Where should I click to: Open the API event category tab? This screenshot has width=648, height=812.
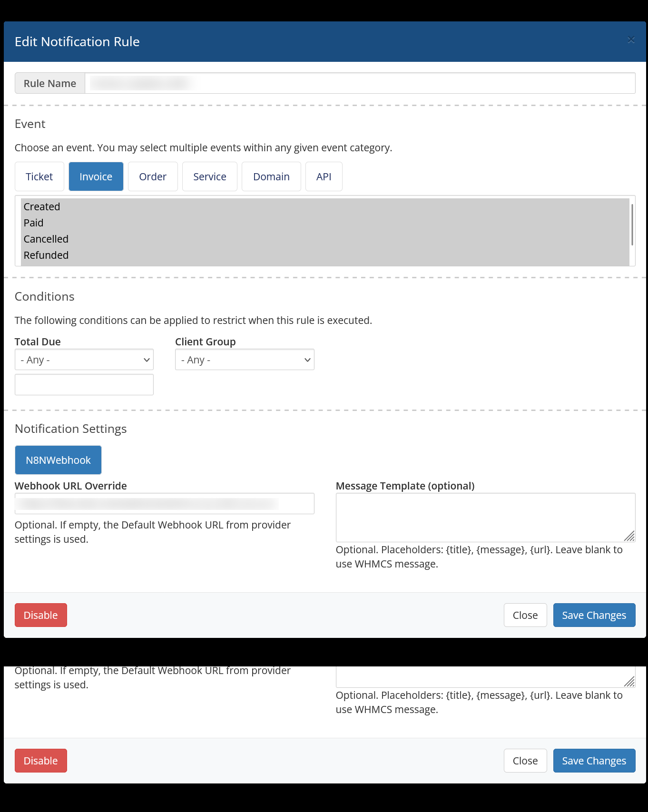324,176
